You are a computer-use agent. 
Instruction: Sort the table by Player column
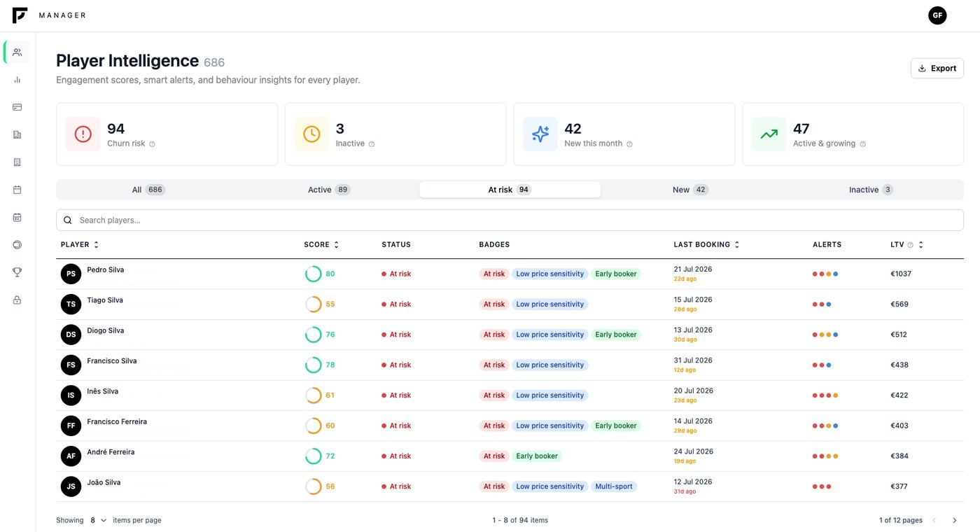pos(80,245)
